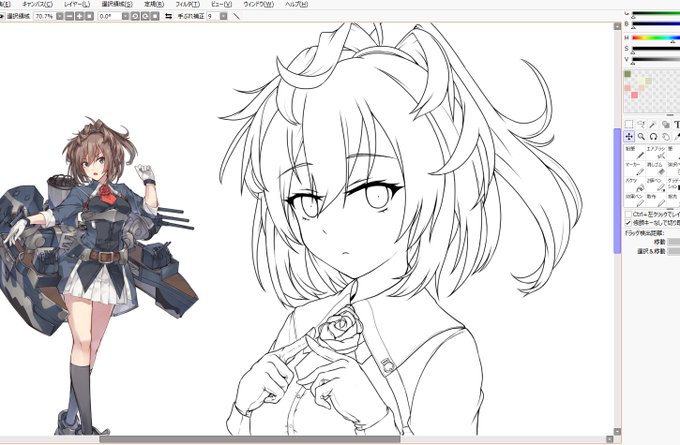Viewport: 680px width, 445px height.
Task: Open the View (ビュー) menu
Action: point(221,4)
